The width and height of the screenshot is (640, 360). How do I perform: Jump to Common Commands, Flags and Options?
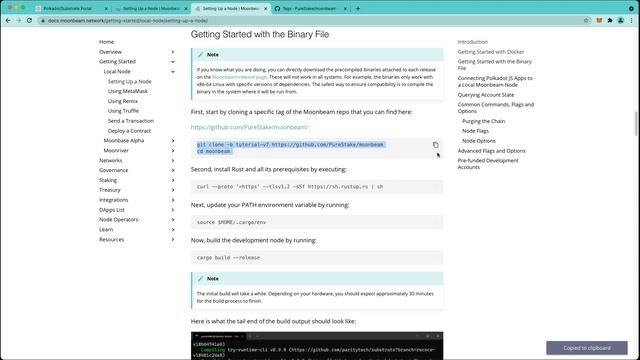(496, 108)
